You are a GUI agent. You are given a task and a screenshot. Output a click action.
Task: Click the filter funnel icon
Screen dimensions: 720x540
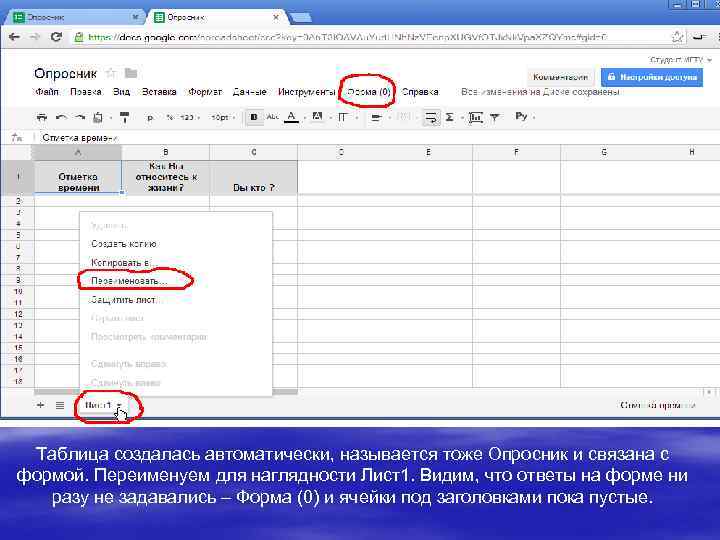point(495,118)
